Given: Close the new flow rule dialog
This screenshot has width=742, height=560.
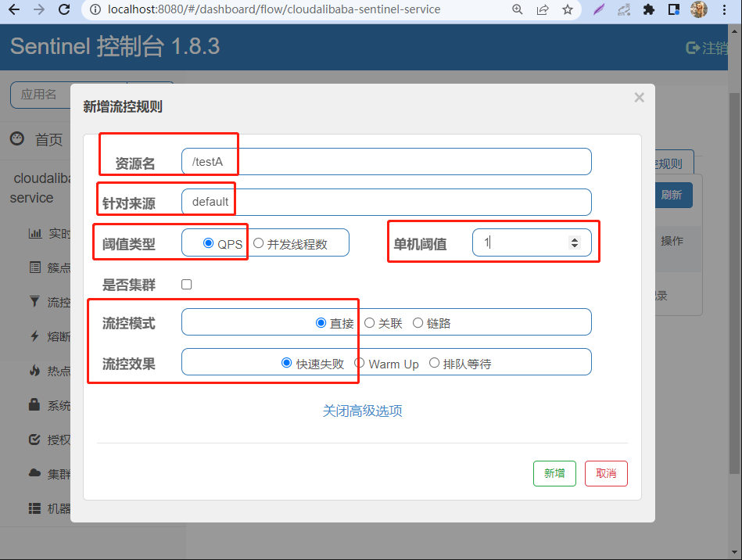Looking at the screenshot, I should [640, 98].
